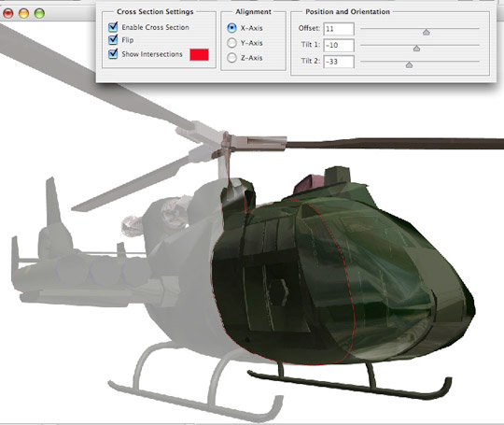This screenshot has width=504, height=425.
Task: Disable the Enable Cross Section checkbox
Action: (113, 27)
